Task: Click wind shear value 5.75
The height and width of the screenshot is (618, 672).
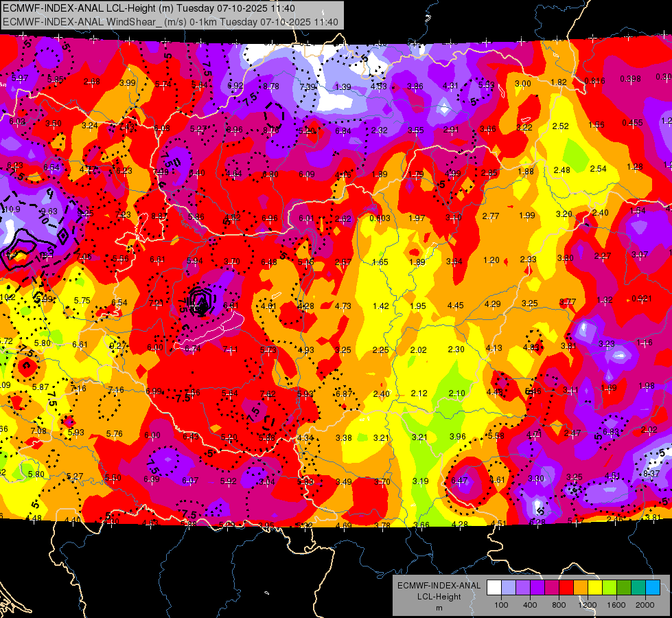Action: pyautogui.click(x=82, y=301)
